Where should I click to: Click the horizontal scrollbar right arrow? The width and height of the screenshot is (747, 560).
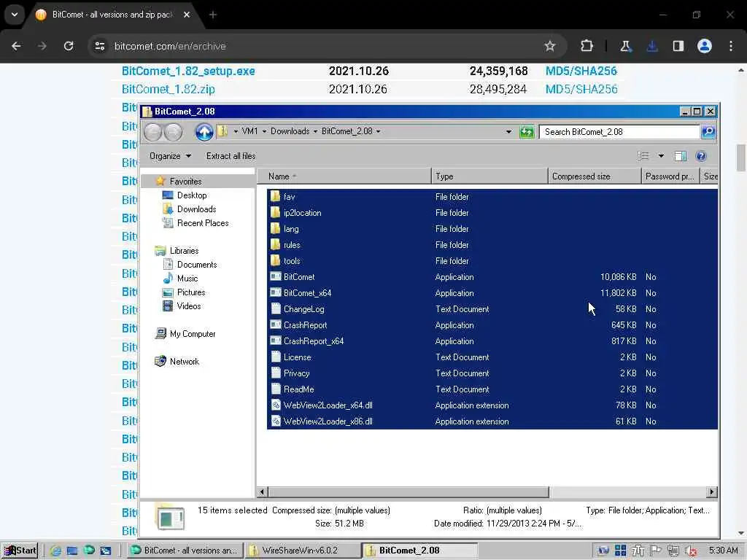coord(712,491)
